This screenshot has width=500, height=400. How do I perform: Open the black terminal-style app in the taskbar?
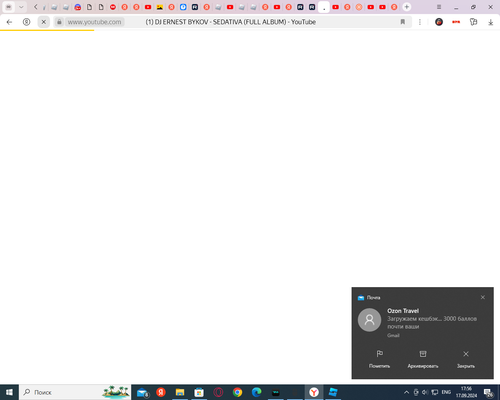click(276, 393)
